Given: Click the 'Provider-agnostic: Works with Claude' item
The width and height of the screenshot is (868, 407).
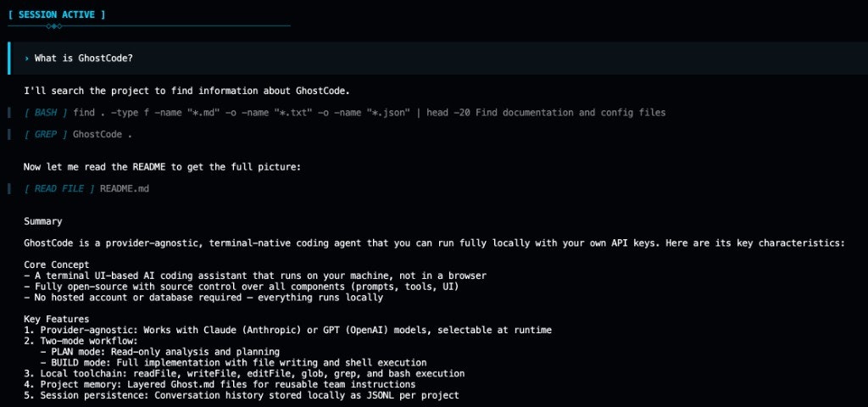Looking at the screenshot, I should point(288,330).
